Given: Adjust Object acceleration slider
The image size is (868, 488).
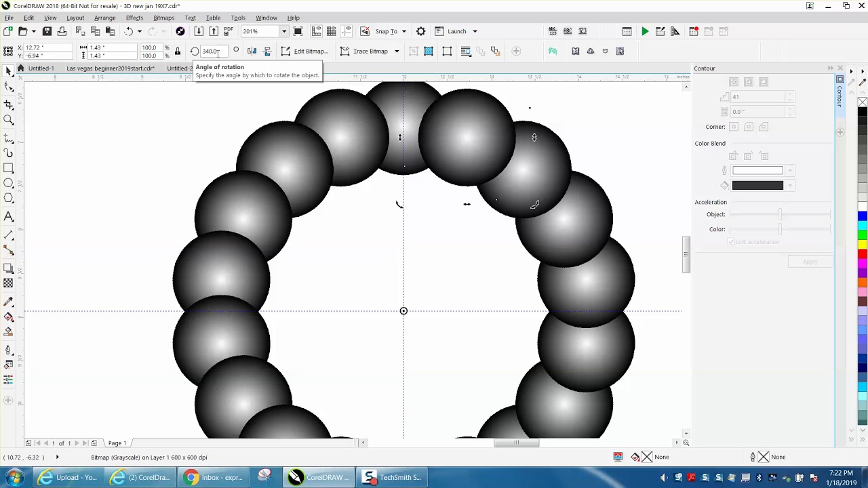Looking at the screenshot, I should pyautogui.click(x=780, y=214).
